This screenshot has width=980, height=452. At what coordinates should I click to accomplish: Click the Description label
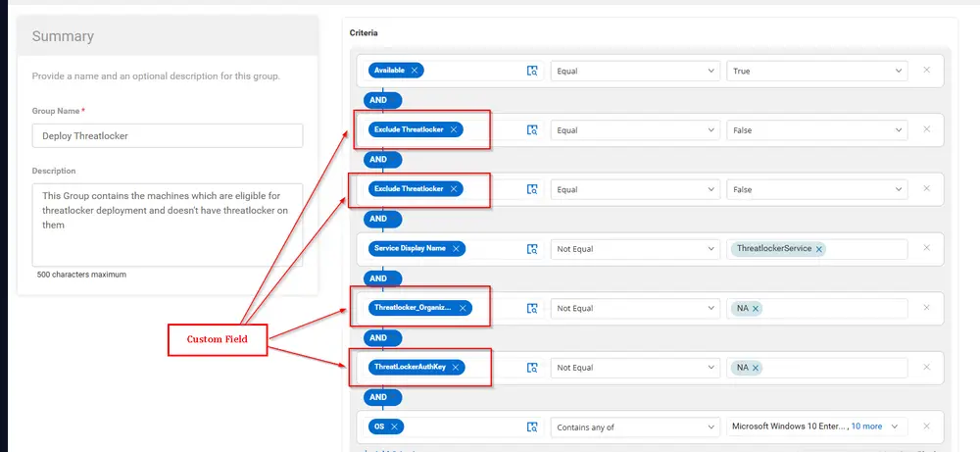54,171
